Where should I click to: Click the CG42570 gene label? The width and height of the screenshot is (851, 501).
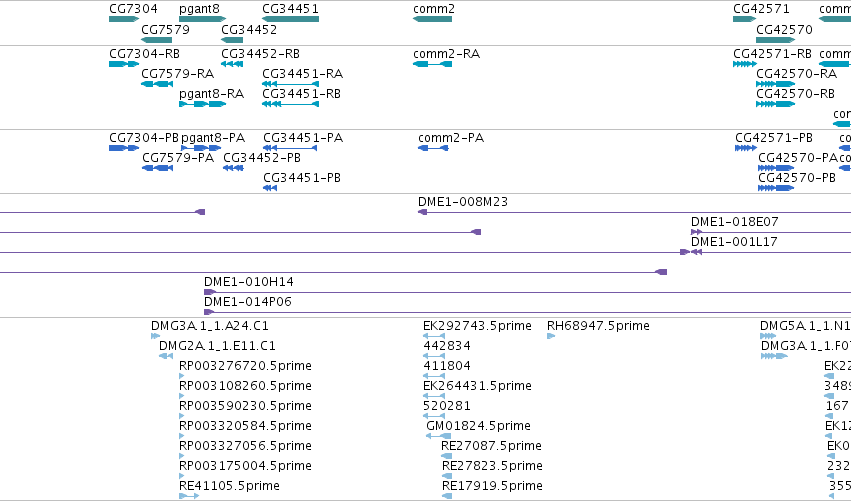click(x=784, y=29)
